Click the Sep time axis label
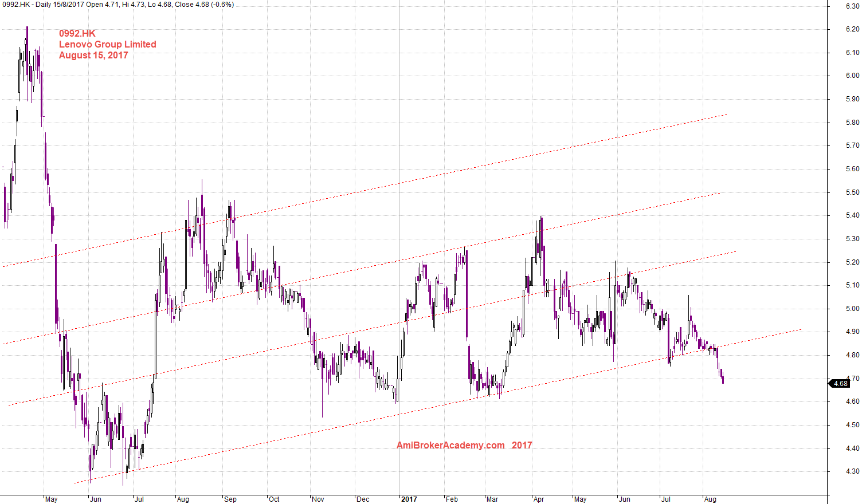The width and height of the screenshot is (862, 504). (230, 499)
